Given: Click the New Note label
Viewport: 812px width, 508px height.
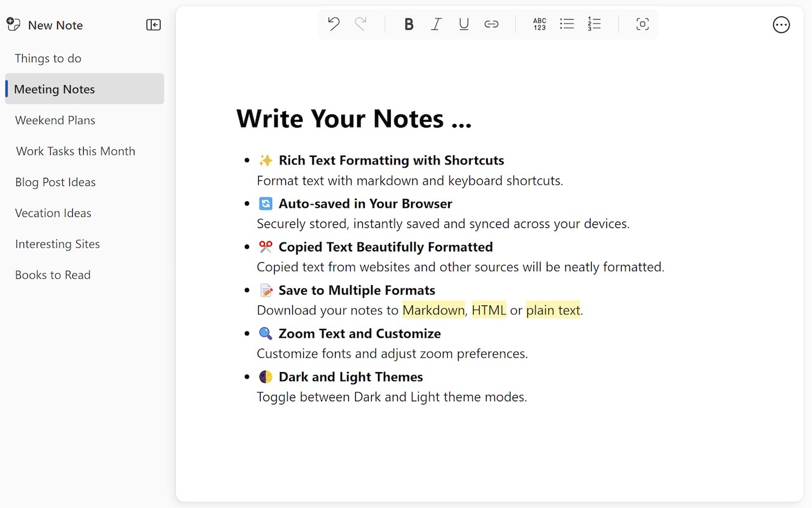Looking at the screenshot, I should pyautogui.click(x=55, y=25).
